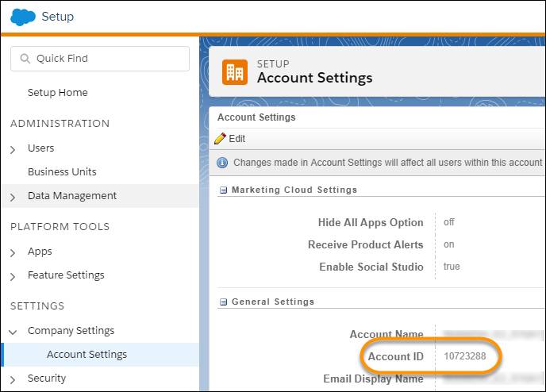The height and width of the screenshot is (392, 546).
Task: Click the General Settings heading
Action: tap(273, 302)
